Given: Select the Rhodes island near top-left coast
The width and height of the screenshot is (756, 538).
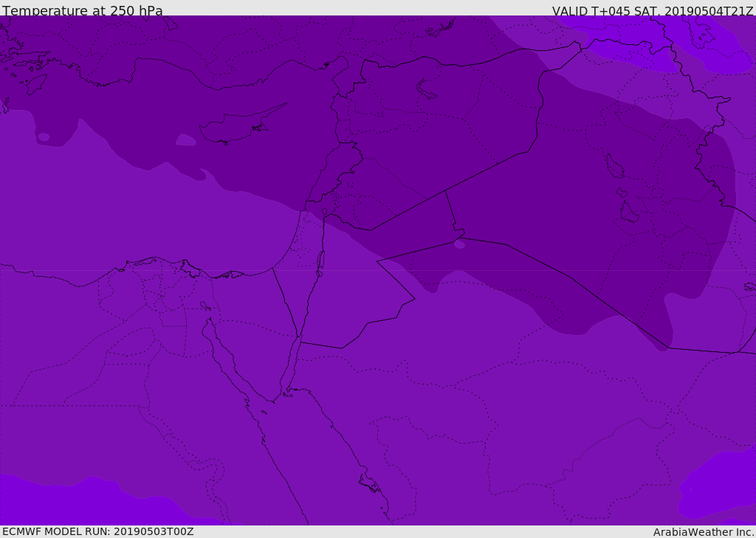Looking at the screenshot, I should click(35, 83).
